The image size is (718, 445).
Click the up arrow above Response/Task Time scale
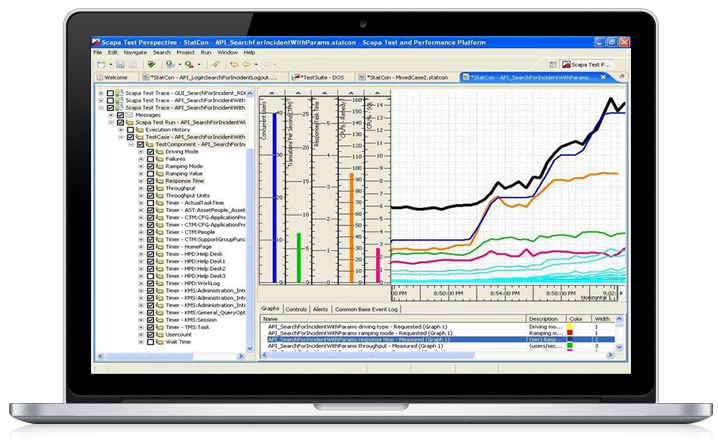click(x=325, y=93)
